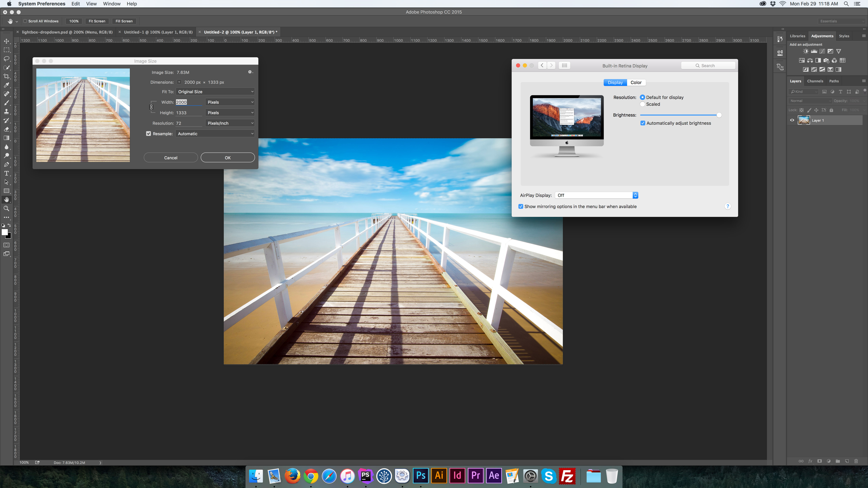Screen dimensions: 868x488
Task: Select the Type tool
Action: tap(6, 173)
